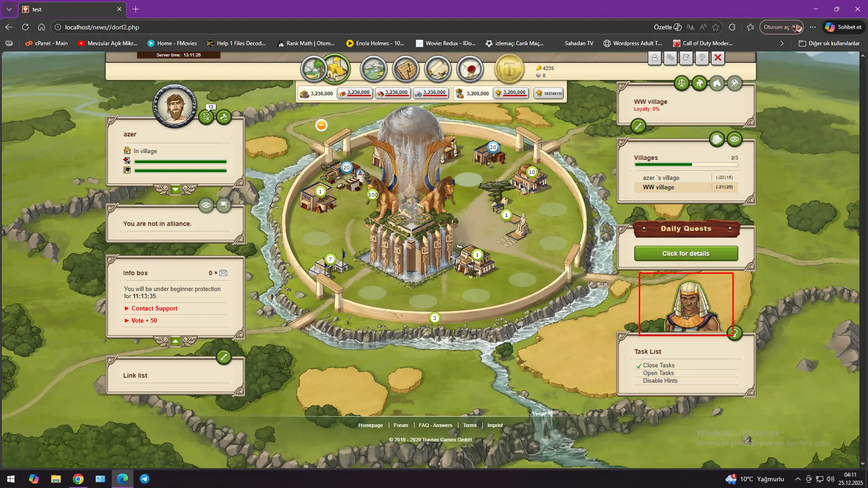Open the cPanel - Main bookmark
This screenshot has width=868, height=488.
(x=46, y=43)
